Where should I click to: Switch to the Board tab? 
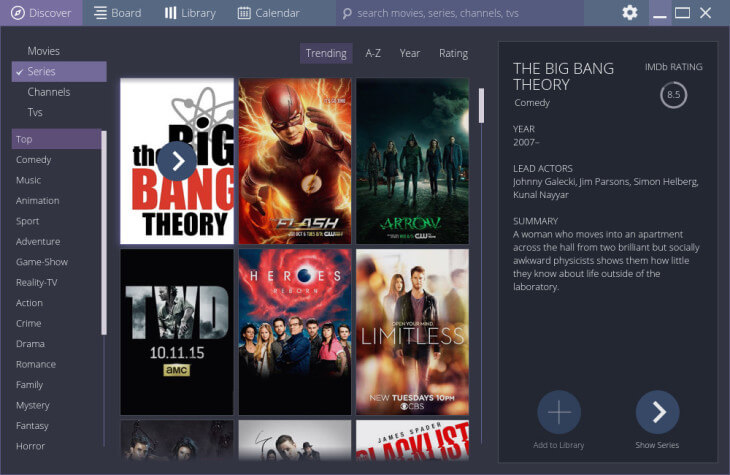tap(117, 13)
